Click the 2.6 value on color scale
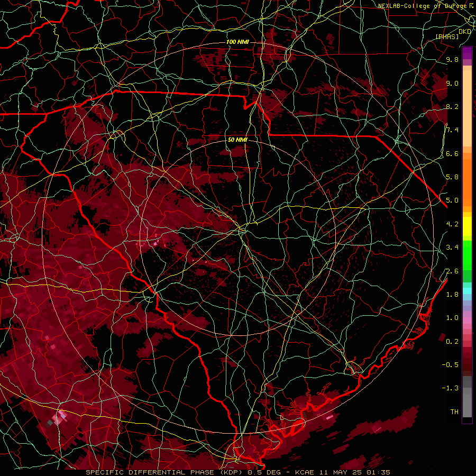Screen dimensions: 476x476 [x=452, y=271]
